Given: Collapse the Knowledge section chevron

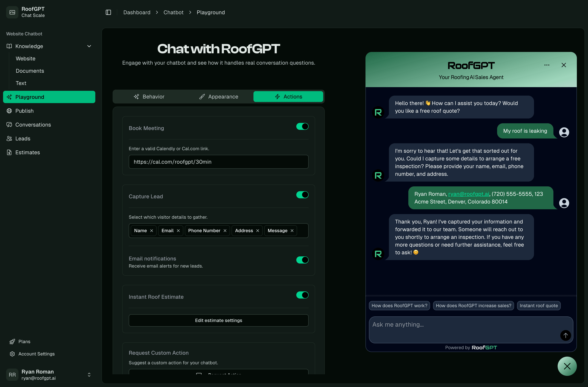Looking at the screenshot, I should coord(89,46).
